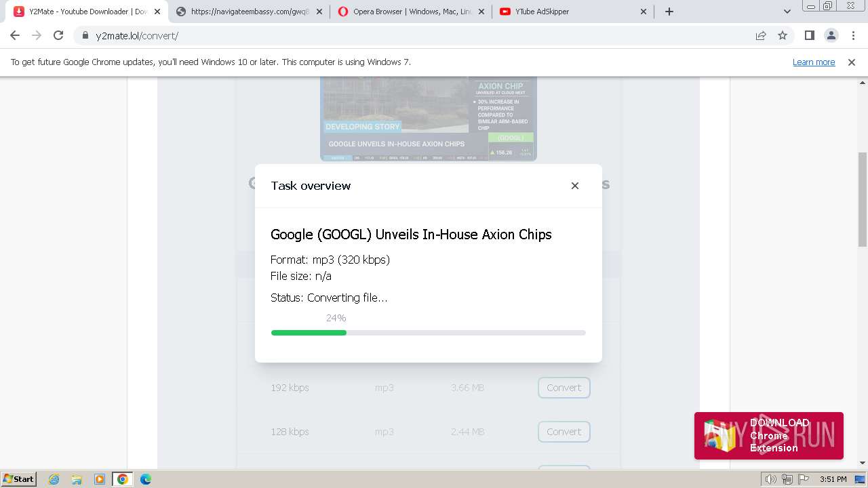Select the Chrome taskbar icon

[123, 479]
